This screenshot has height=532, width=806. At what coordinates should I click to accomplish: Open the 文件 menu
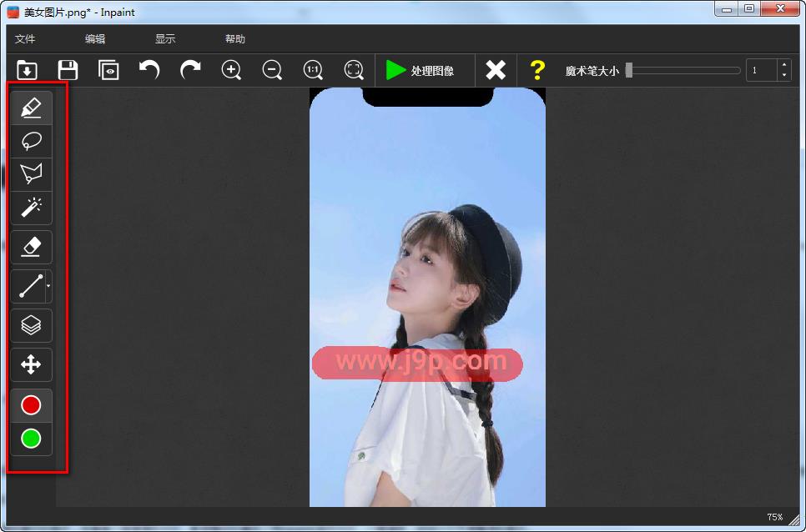coord(25,39)
